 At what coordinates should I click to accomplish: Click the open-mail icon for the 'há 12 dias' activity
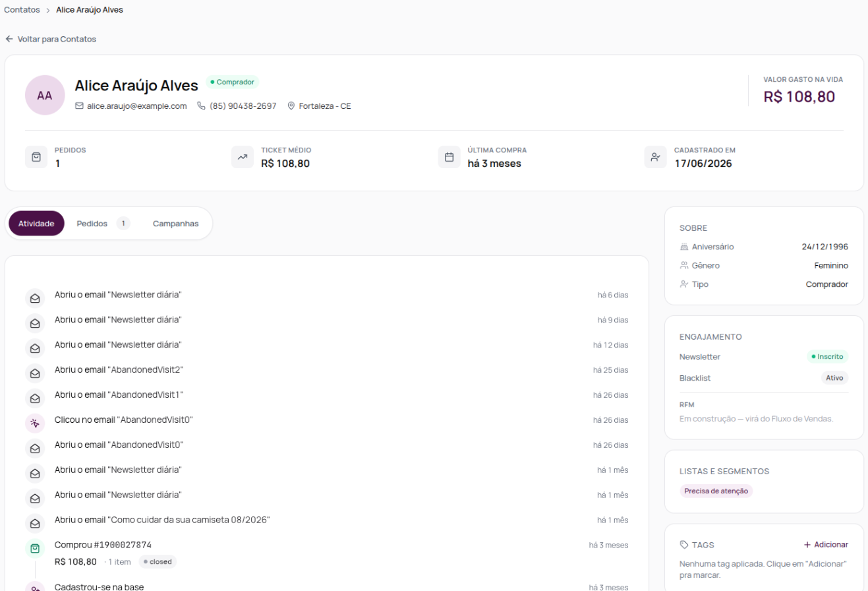click(35, 348)
